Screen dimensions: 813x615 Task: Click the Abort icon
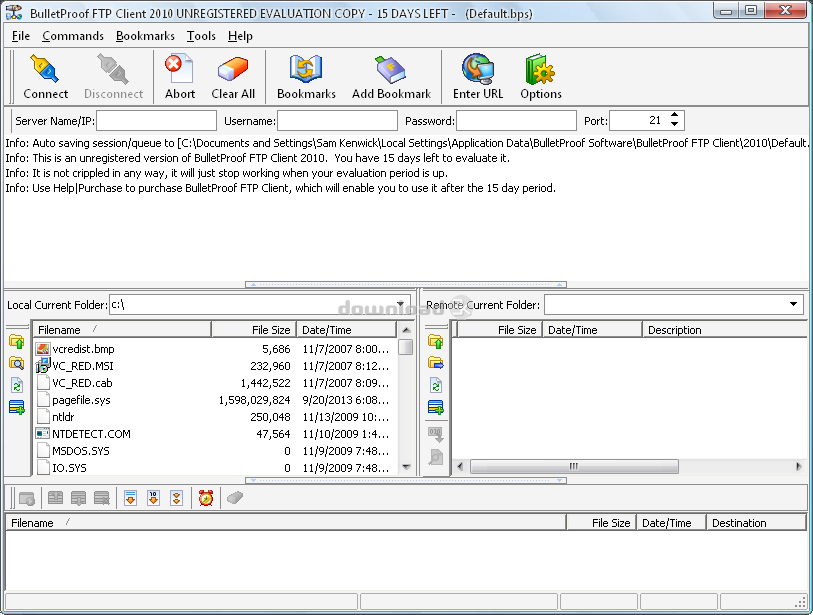(x=179, y=69)
